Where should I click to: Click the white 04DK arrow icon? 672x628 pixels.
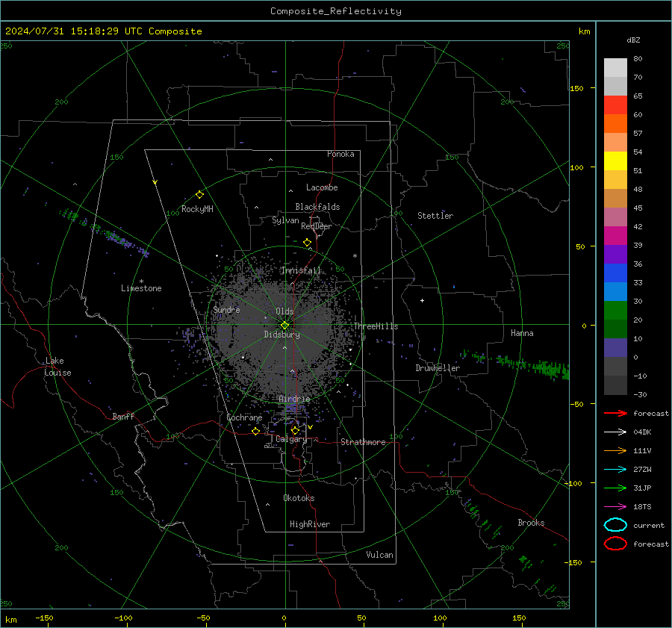click(x=615, y=432)
